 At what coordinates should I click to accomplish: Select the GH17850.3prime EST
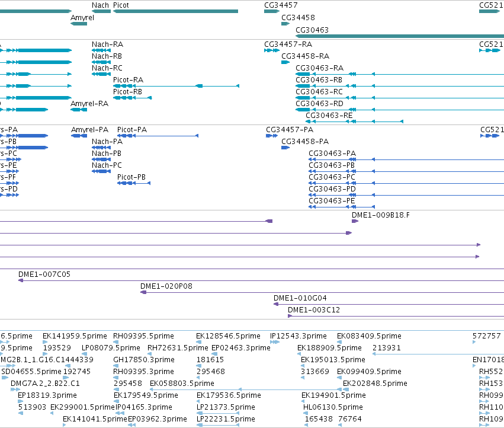pyautogui.click(x=115, y=366)
